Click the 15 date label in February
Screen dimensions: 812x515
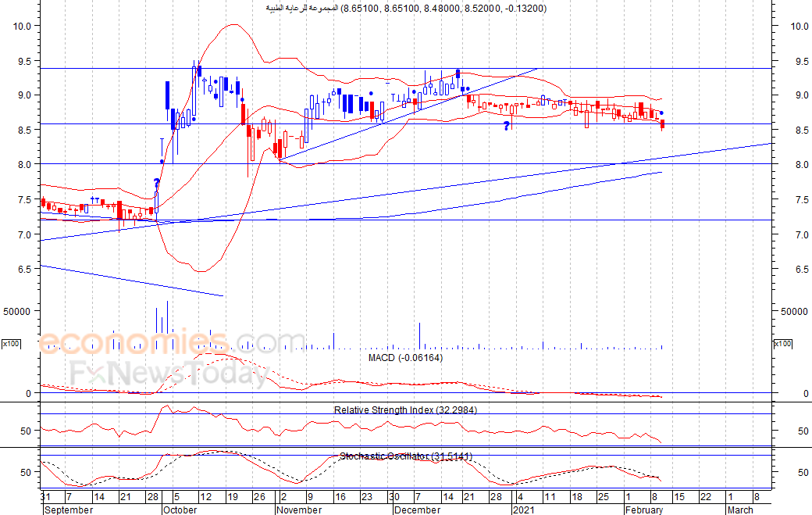(x=678, y=497)
